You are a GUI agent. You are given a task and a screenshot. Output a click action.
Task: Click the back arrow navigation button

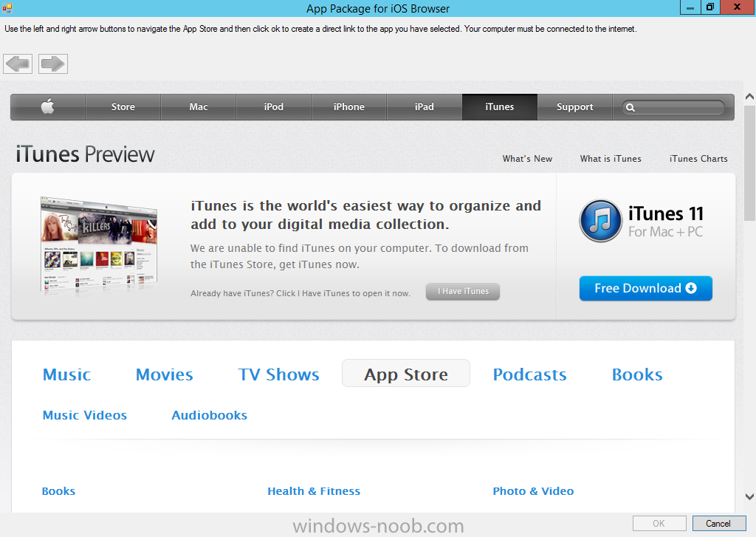(18, 64)
